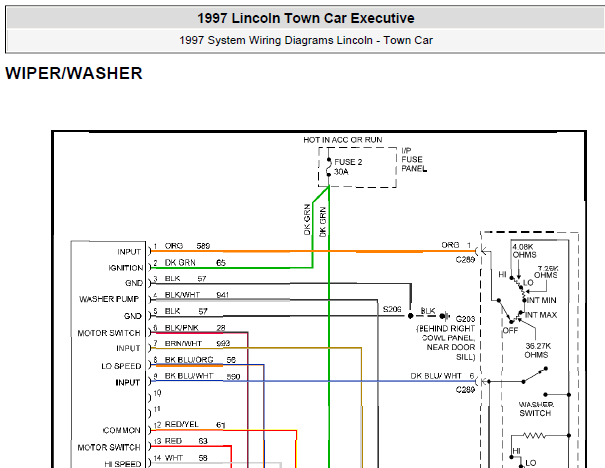Click empty pin number 10
This screenshot has height=468, width=605.
pos(157,393)
